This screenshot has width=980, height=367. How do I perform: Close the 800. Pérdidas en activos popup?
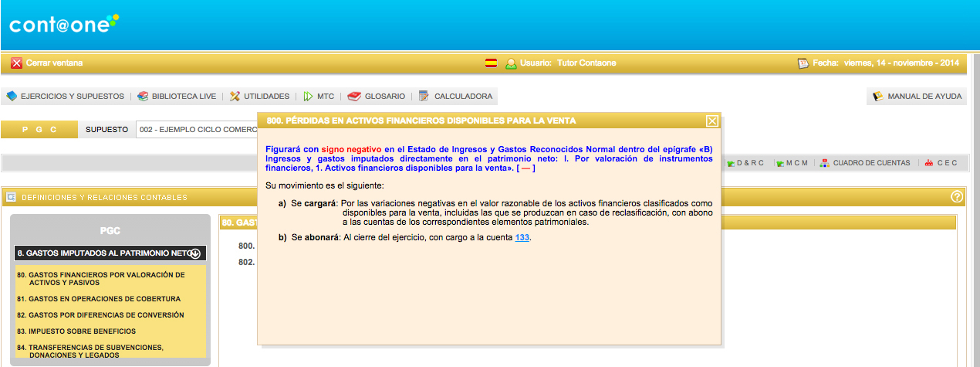tap(712, 121)
